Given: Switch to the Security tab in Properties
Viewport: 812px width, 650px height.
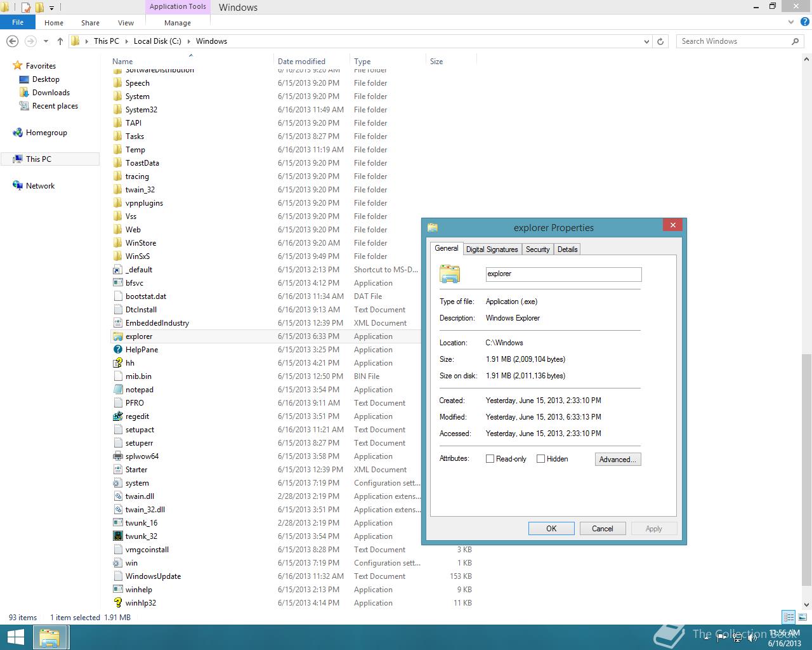Looking at the screenshot, I should pyautogui.click(x=538, y=249).
